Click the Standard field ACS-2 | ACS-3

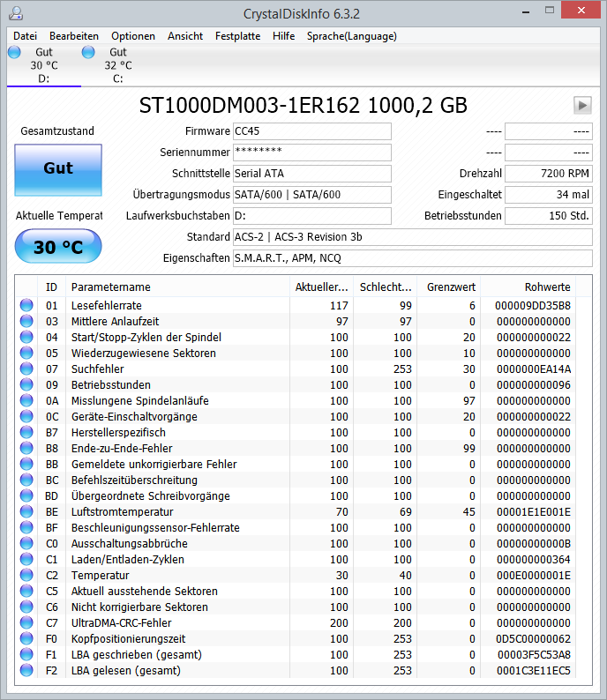413,237
